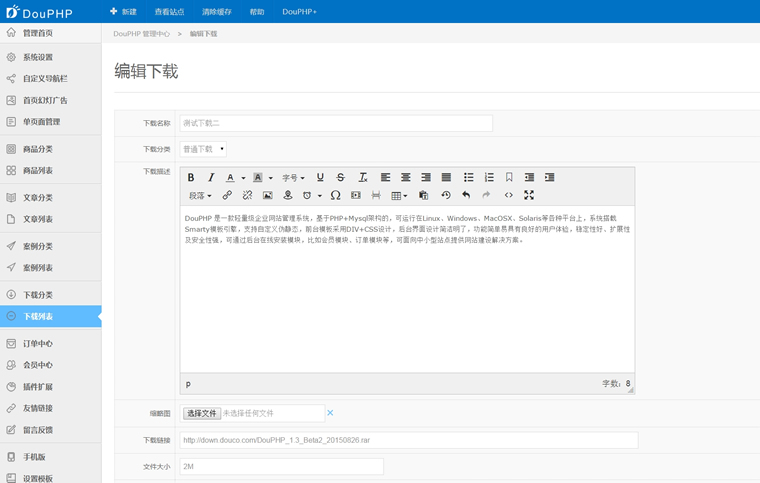Center align text
This screenshot has width=760, height=483.
point(406,177)
